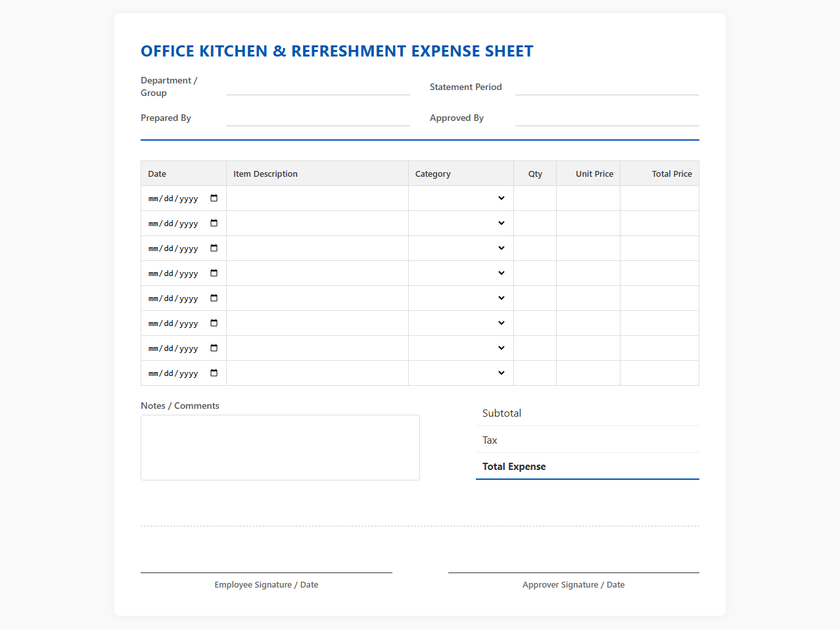Click Total Price field in first row
This screenshot has width=840, height=629.
point(659,198)
